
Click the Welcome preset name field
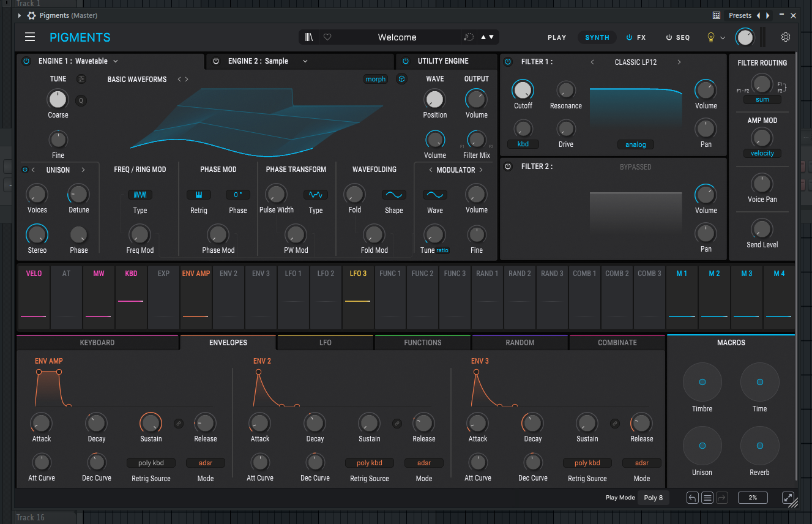pyautogui.click(x=397, y=37)
